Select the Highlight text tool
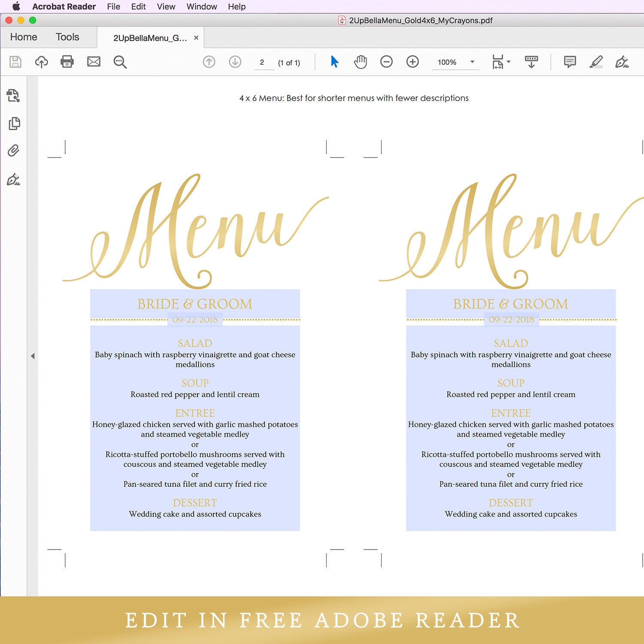 click(597, 62)
